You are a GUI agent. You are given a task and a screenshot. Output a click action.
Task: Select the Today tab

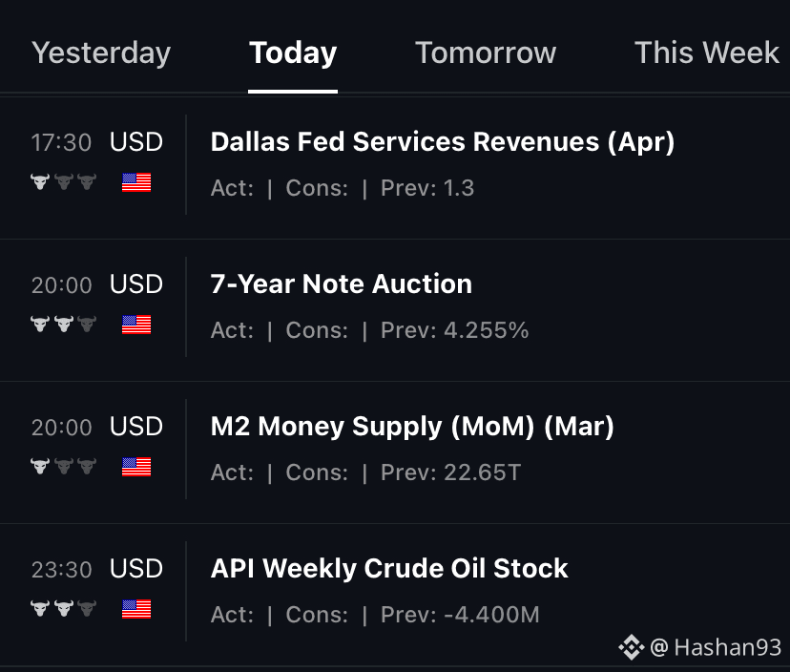293,52
